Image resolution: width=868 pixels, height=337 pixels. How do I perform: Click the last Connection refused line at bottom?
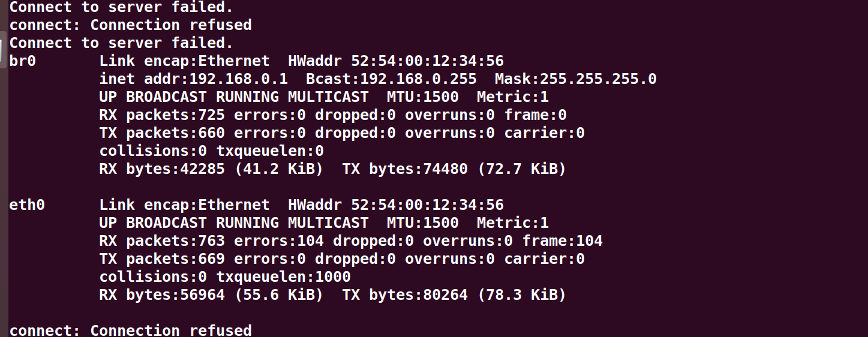pos(130,330)
